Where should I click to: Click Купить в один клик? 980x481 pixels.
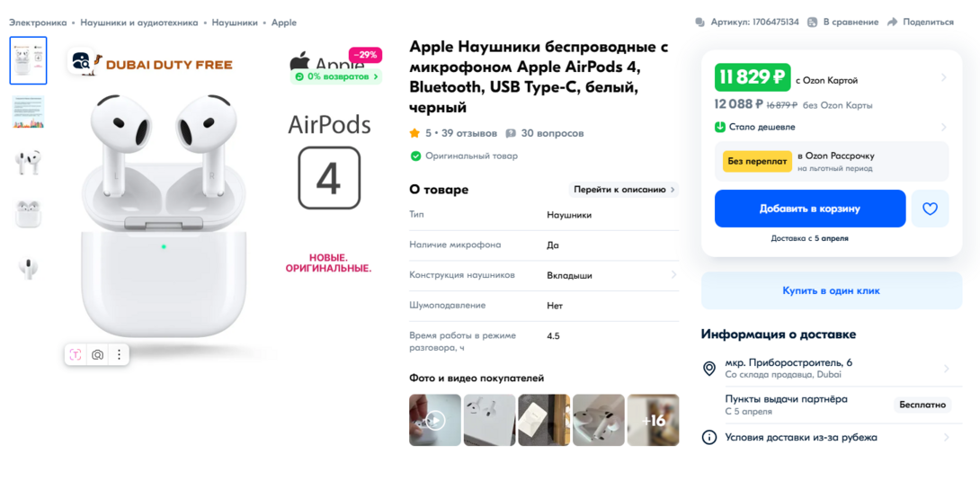[x=832, y=290]
